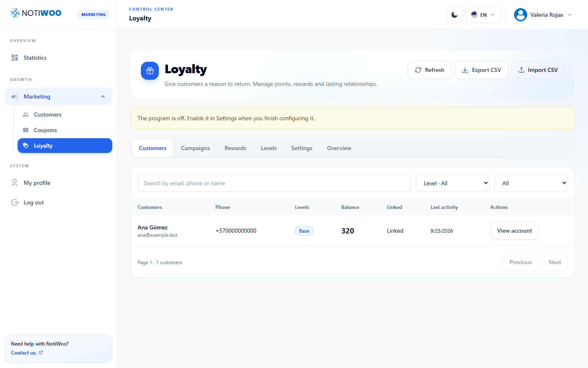Open the Level · All filter dropdown
588x368 pixels.
pyautogui.click(x=453, y=183)
